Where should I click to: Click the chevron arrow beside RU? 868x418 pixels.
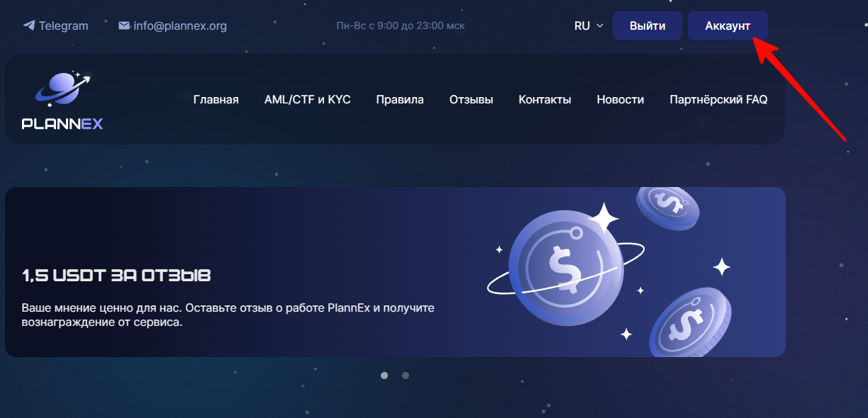click(x=600, y=26)
